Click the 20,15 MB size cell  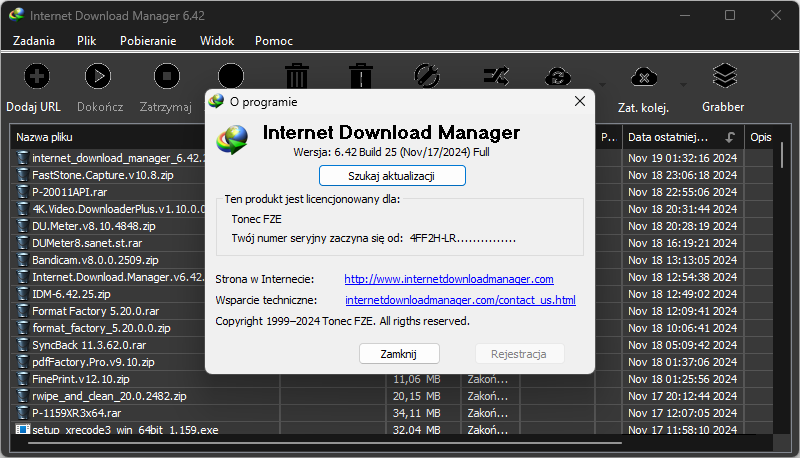pos(416,396)
